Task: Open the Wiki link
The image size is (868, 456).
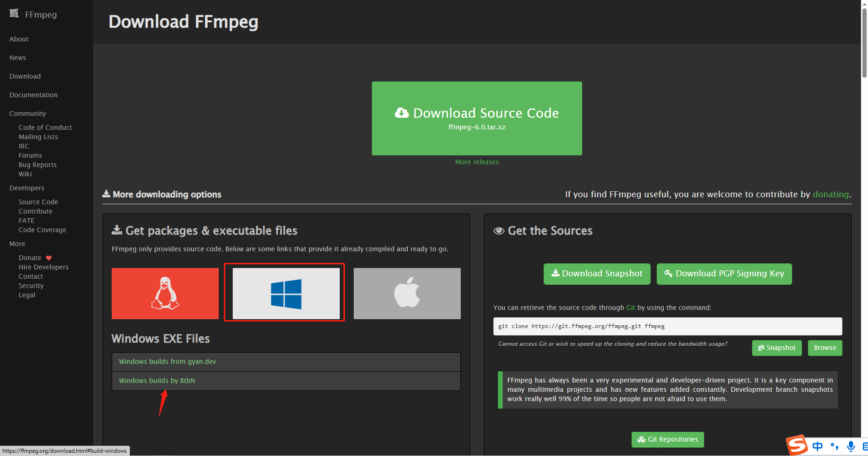Action: pyautogui.click(x=25, y=174)
